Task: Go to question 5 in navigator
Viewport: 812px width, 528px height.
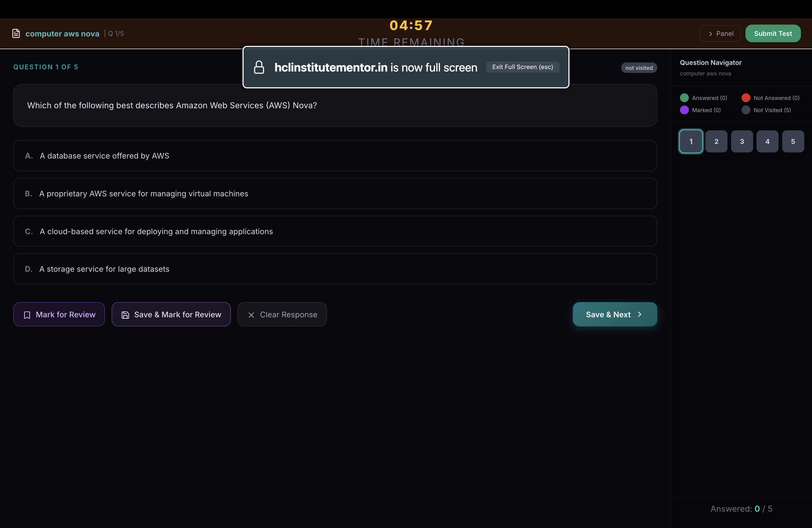Action: pos(793,141)
